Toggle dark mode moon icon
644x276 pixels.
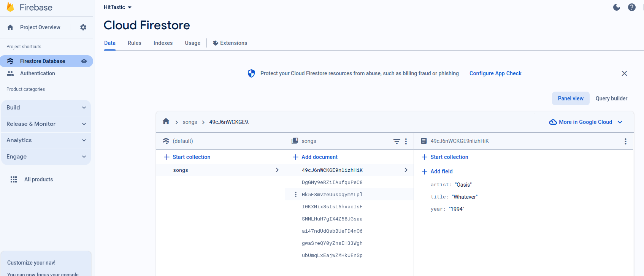617,7
